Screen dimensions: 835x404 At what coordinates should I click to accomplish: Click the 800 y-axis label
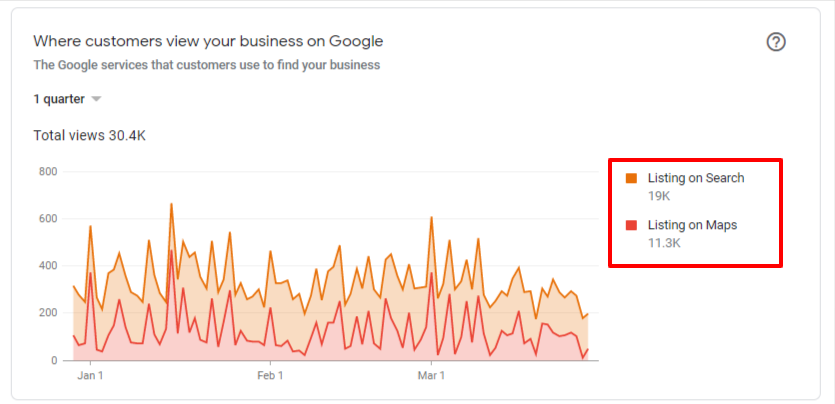pos(47,171)
